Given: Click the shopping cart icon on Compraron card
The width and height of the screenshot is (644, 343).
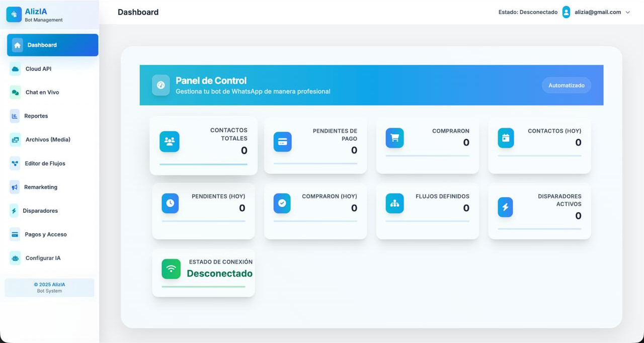Looking at the screenshot, I should pyautogui.click(x=394, y=138).
